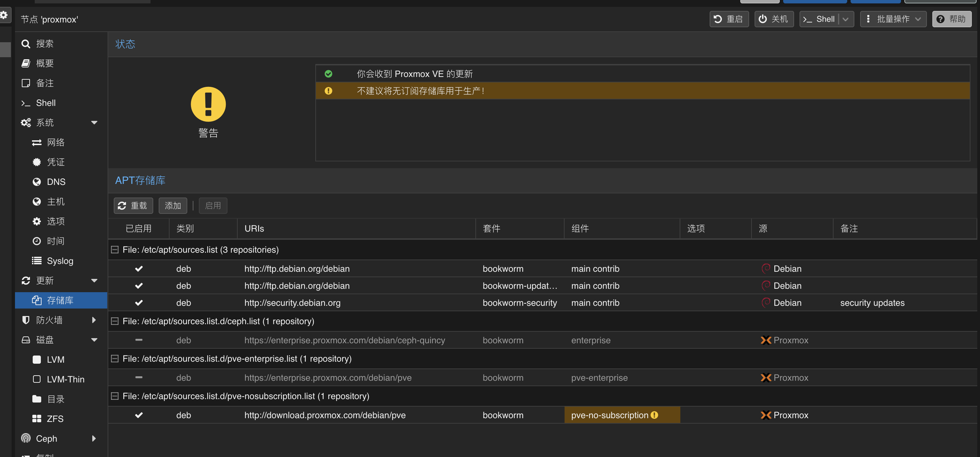The image size is (980, 457).
Task: Click the summary book icon beside 概要
Action: pos(26,64)
